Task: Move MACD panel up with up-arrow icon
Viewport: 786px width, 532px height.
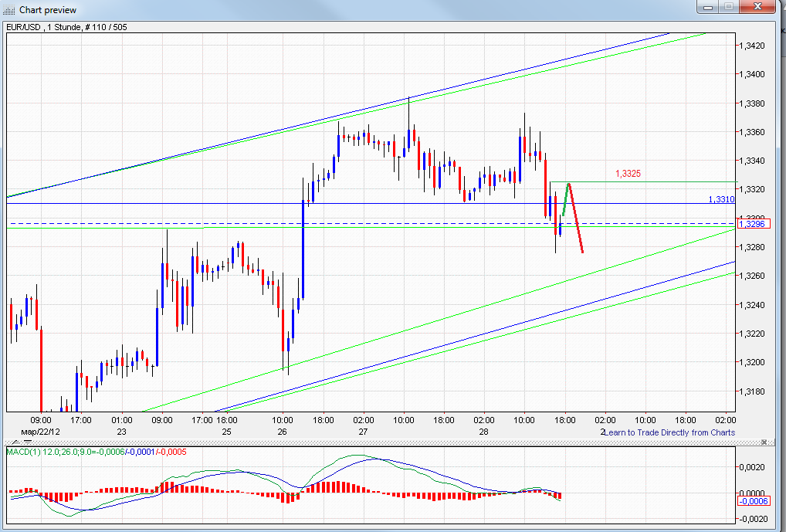Action: (x=15, y=442)
